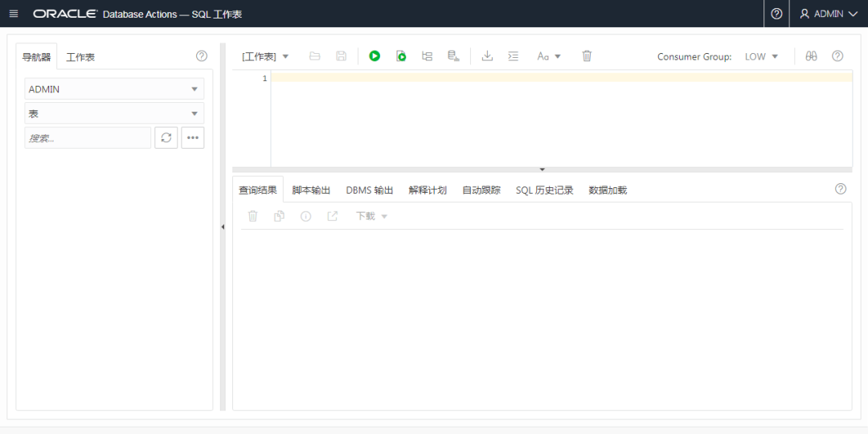Clear the editor with the trash icon
The width and height of the screenshot is (868, 434).
(587, 56)
